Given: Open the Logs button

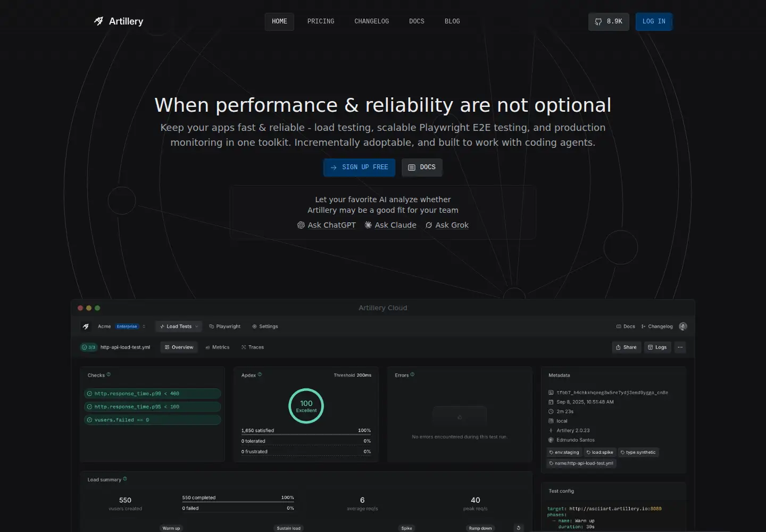Looking at the screenshot, I should [x=657, y=347].
